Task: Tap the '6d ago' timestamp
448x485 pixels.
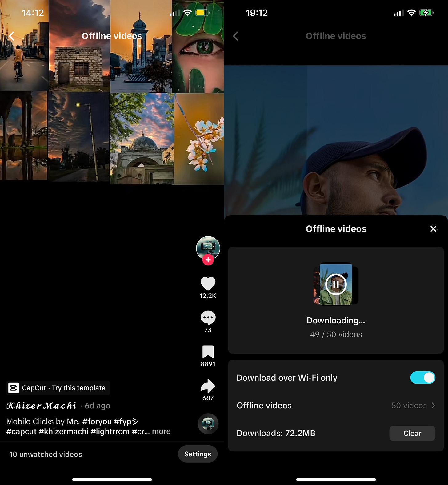Action: (x=98, y=406)
